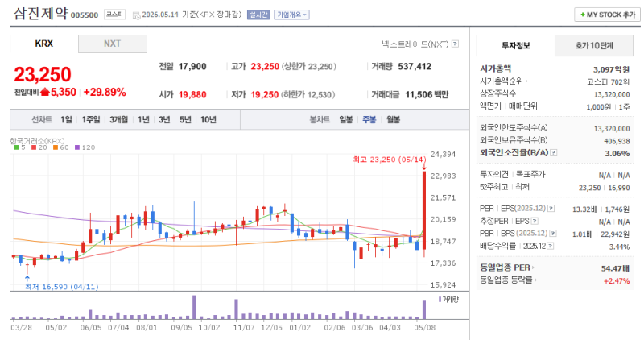Click the 삼진제약 stock name heading
The width and height of the screenshot is (644, 340).
[x=41, y=14]
